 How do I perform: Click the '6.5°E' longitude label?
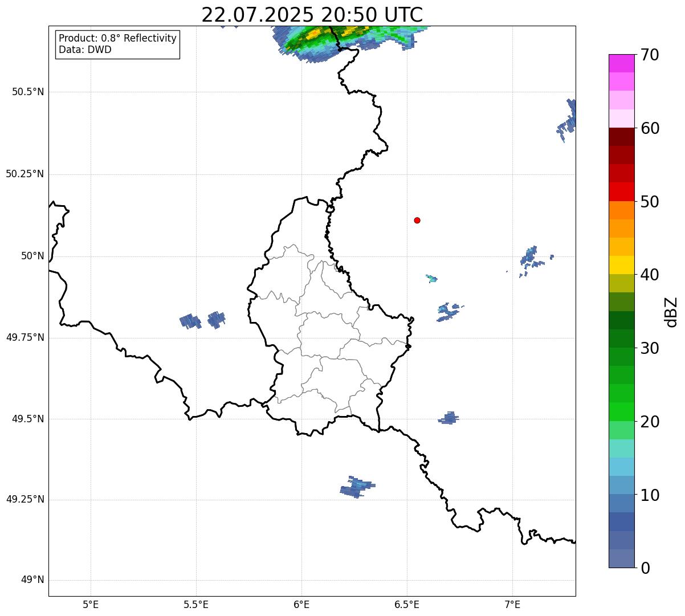[407, 604]
